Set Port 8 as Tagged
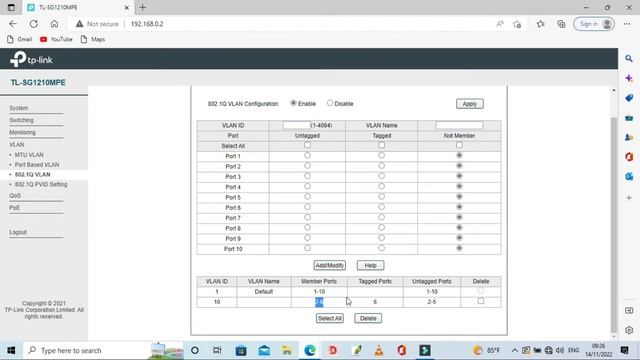Image resolution: width=640 pixels, height=360 pixels. 381,228
